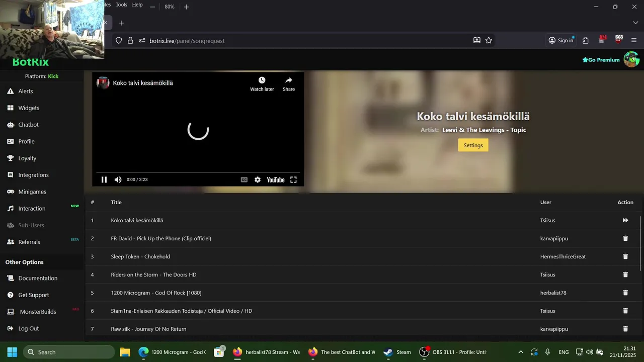
Task: Open the Minigames section
Action: [x=32, y=192]
